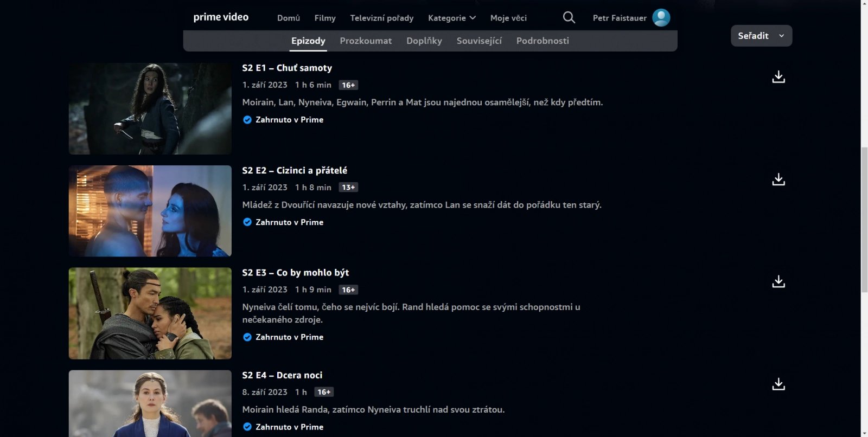The height and width of the screenshot is (437, 868).
Task: Open Moje věci page
Action: (x=508, y=18)
